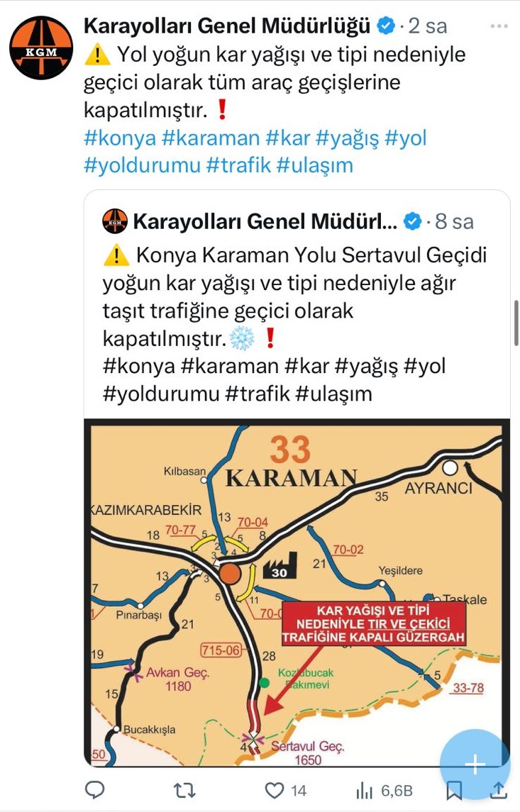
Task: View tweet analytics bar chart icon
Action: (365, 790)
